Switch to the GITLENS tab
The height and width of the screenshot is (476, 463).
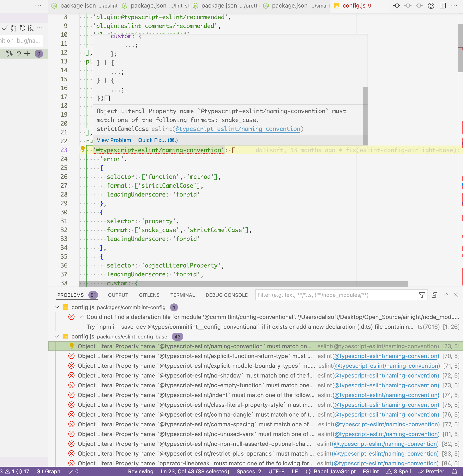tap(149, 295)
